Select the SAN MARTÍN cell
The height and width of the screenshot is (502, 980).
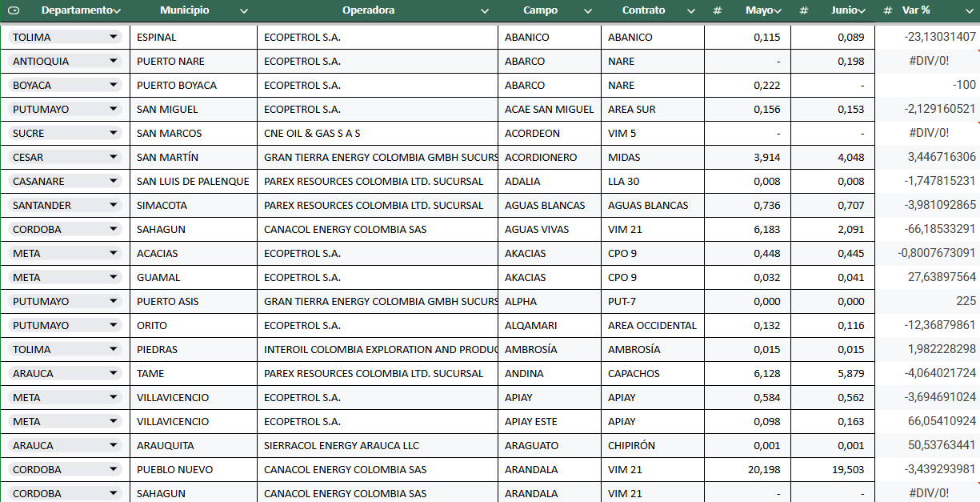tap(194, 158)
